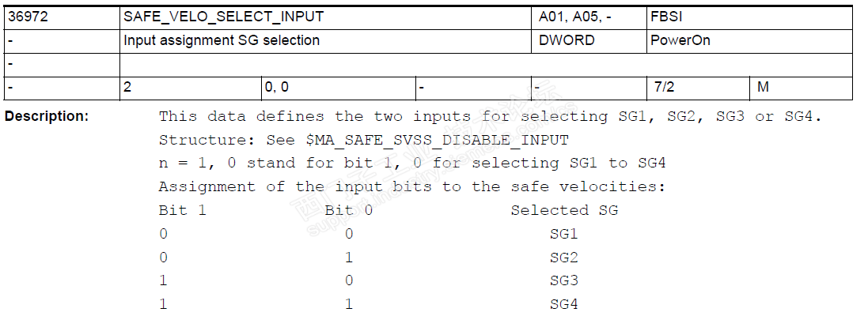
Task: Click the 'Bit 1' column header
Action: click(x=183, y=210)
